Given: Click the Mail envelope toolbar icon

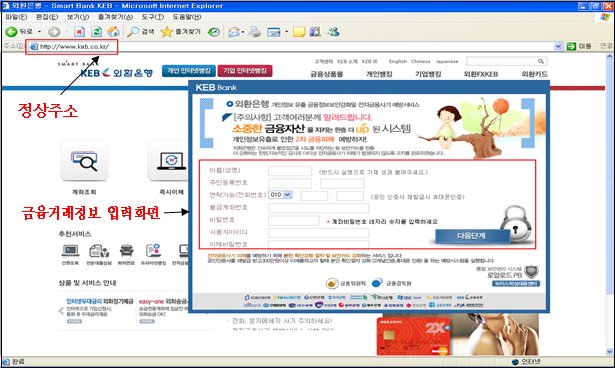Looking at the screenshot, I should [x=234, y=32].
